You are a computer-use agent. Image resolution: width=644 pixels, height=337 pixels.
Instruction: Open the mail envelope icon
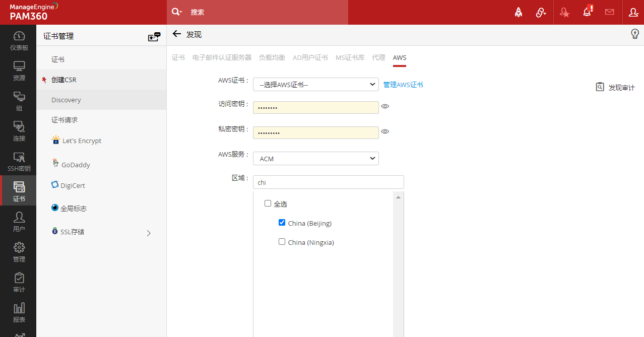pyautogui.click(x=610, y=12)
